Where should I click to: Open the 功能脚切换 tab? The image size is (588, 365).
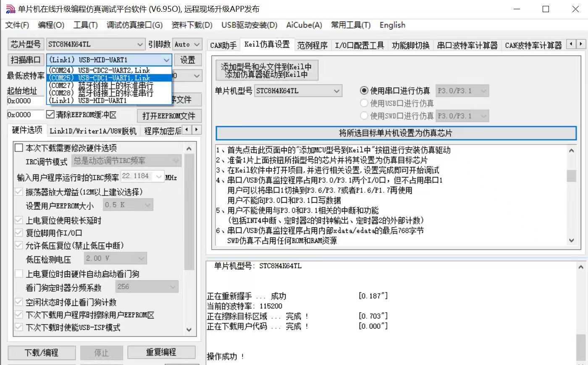(411, 45)
